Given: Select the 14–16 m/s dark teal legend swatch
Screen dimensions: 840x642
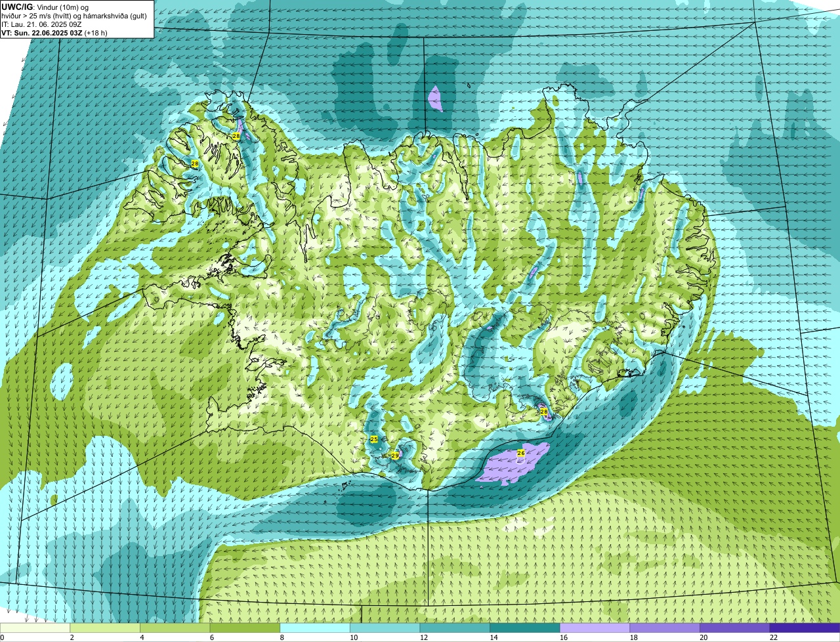Looking at the screenshot, I should point(525,628).
